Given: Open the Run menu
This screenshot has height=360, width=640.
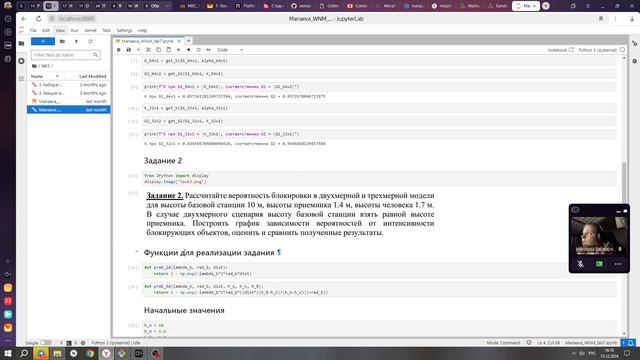Looking at the screenshot, I should pos(74,31).
